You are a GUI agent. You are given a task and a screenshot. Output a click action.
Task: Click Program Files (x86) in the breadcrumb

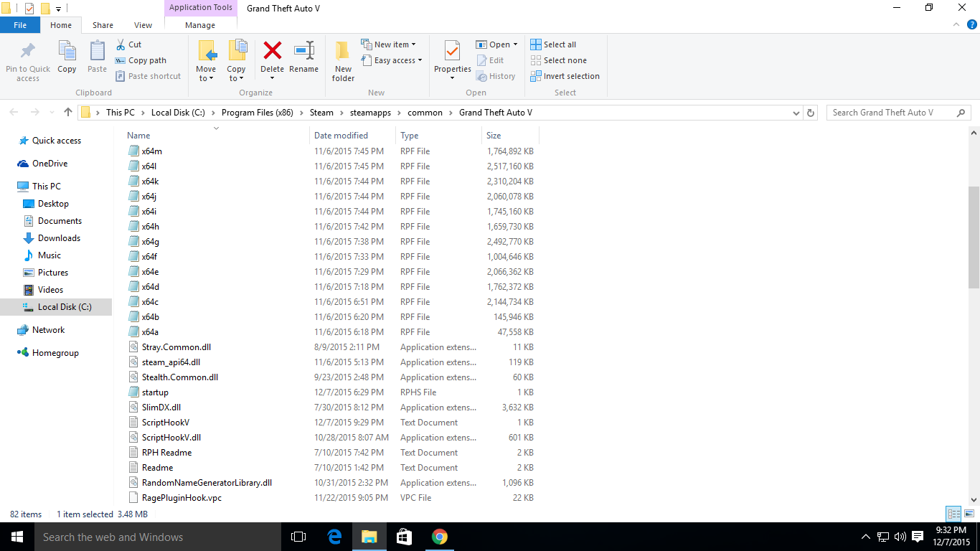258,113
